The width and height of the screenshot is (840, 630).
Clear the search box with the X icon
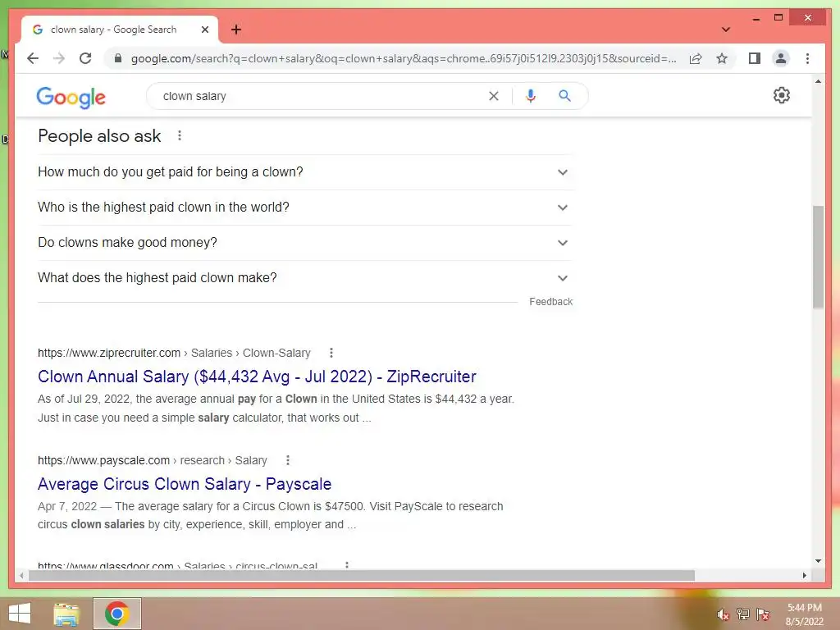(493, 96)
